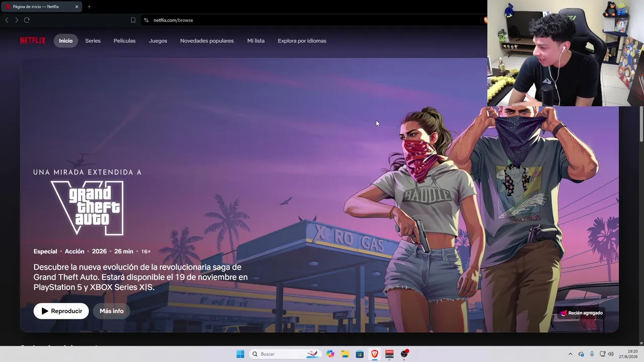Bookmark this page with the bookmark icon
Viewport: 644px width, 362px height.
(x=133, y=20)
